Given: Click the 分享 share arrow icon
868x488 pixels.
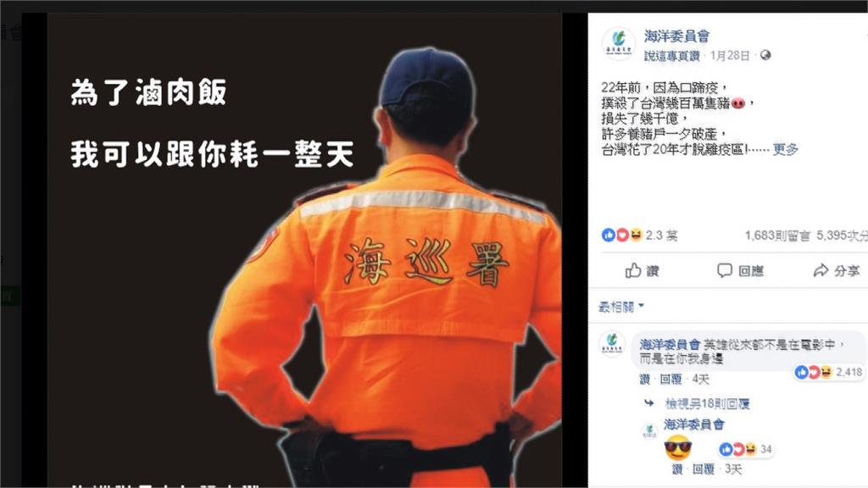Looking at the screenshot, I should [821, 270].
